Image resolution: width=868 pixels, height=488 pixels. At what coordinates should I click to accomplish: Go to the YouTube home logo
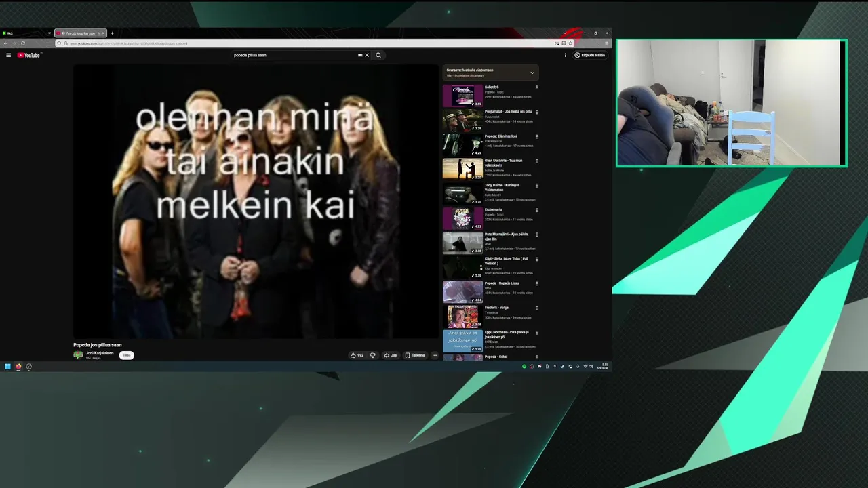point(29,55)
